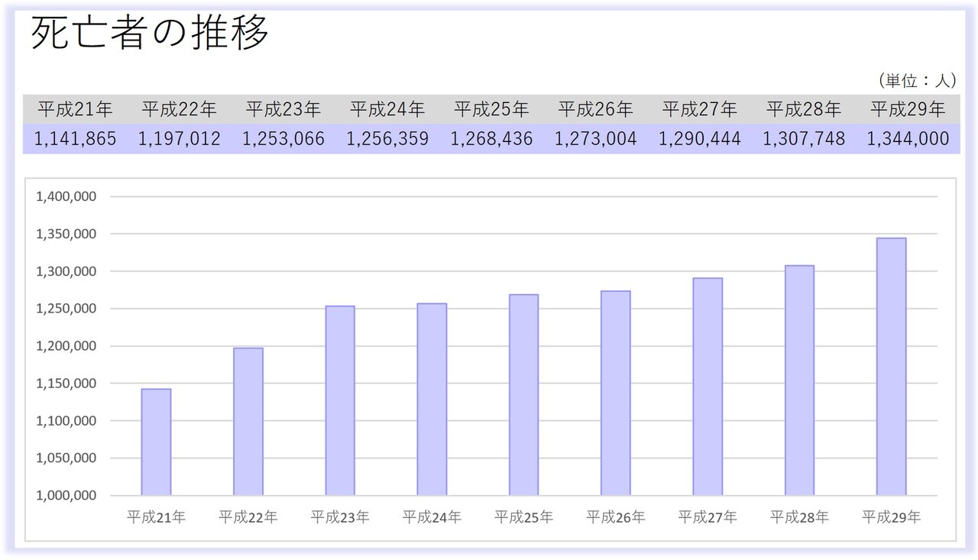Image resolution: width=978 pixels, height=560 pixels.
Task: Click the 平成27年 x-axis label below chart
Action: (x=708, y=517)
